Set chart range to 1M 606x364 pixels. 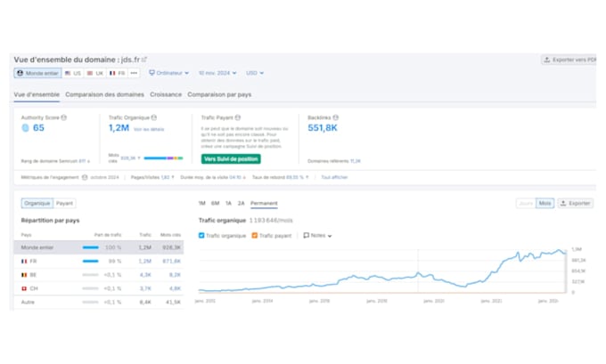(201, 204)
